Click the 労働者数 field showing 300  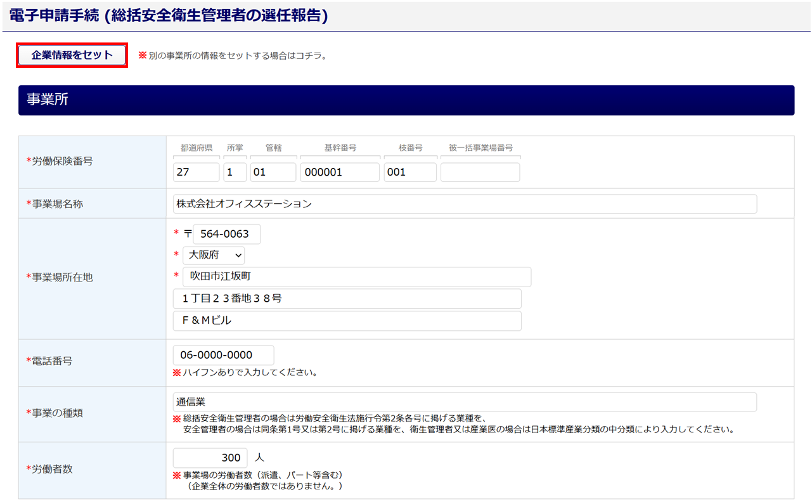click(210, 458)
